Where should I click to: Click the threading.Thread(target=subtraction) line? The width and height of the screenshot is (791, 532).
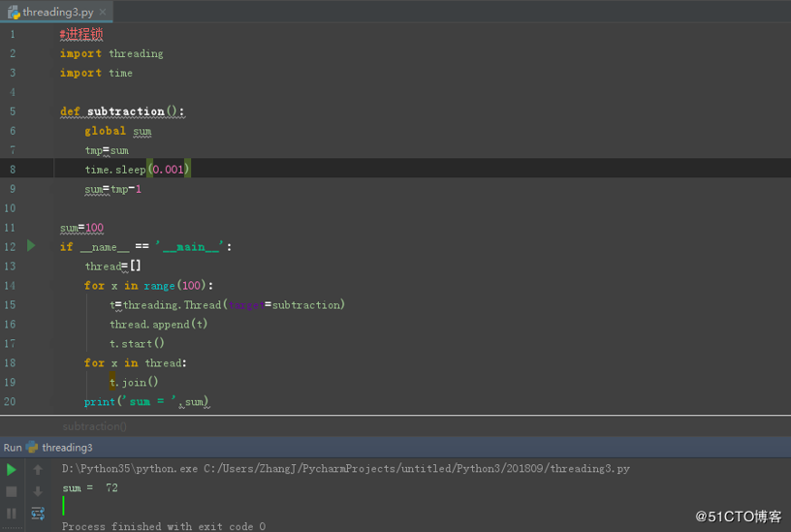(x=228, y=304)
